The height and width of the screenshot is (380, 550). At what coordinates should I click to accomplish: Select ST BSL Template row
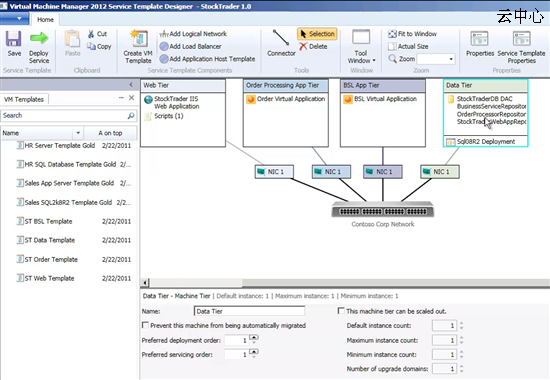(x=74, y=221)
